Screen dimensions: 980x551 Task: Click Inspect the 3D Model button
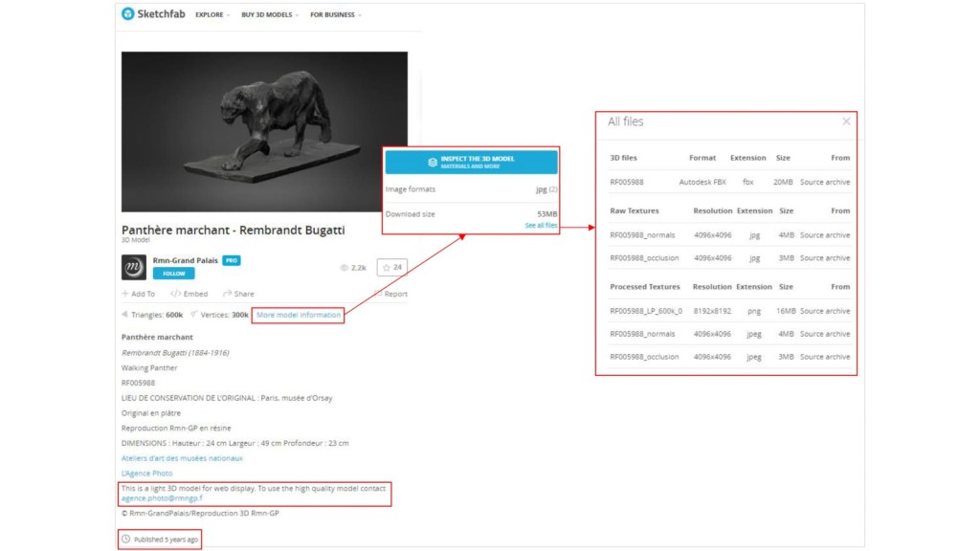point(471,162)
